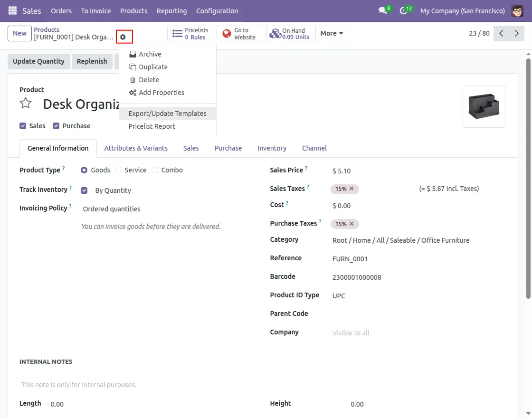Select the Service product type
The image size is (532, 418).
point(118,170)
